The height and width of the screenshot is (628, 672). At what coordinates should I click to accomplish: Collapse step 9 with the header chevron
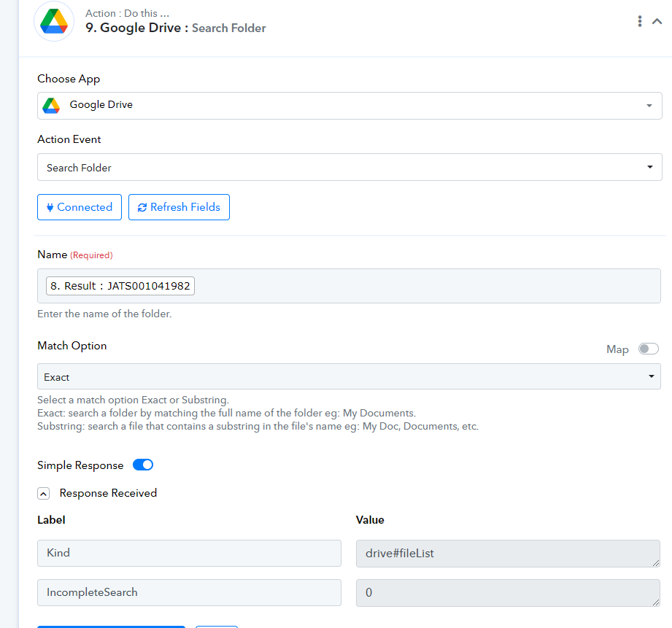[x=657, y=21]
